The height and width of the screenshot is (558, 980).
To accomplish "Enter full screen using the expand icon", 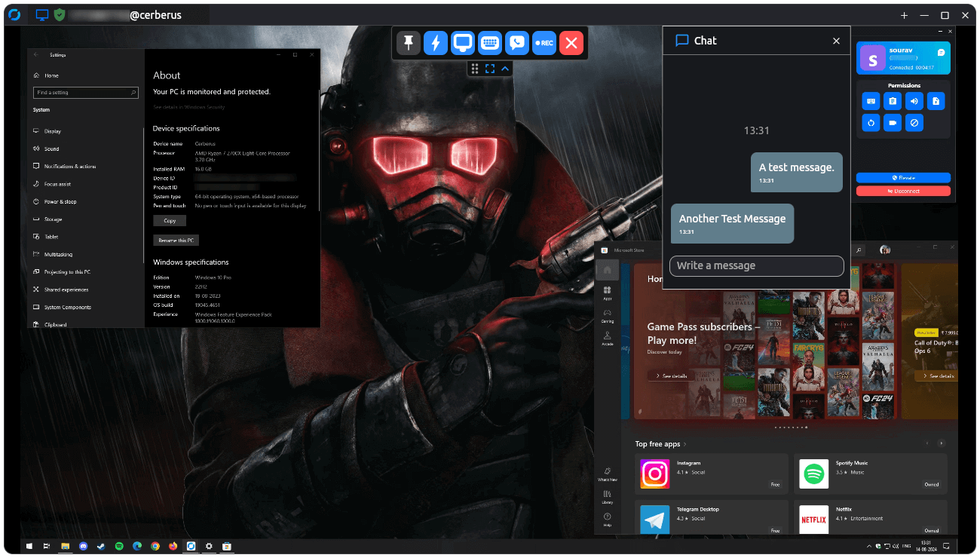I will point(490,69).
